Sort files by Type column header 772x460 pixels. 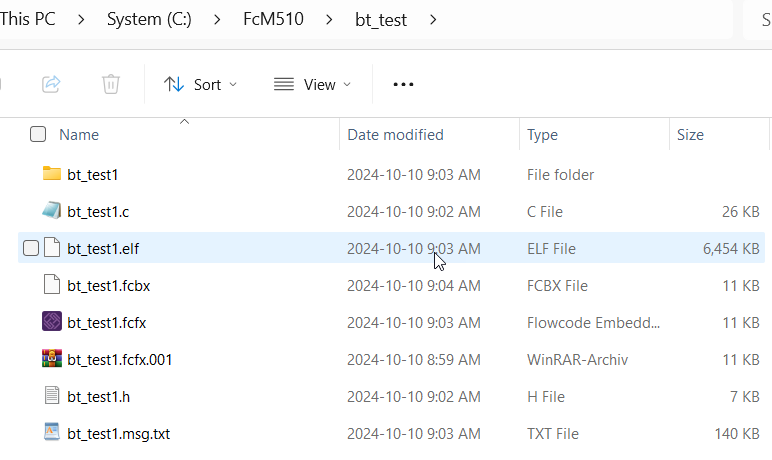click(542, 134)
